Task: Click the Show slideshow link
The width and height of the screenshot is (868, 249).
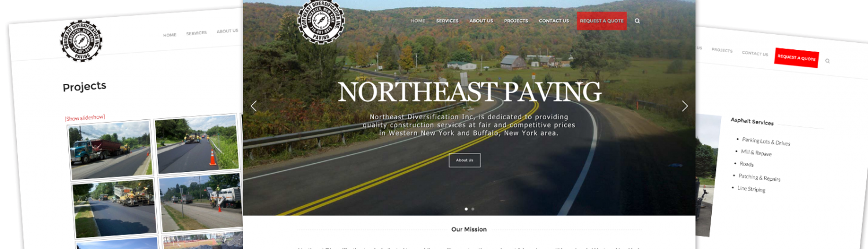Action: point(84,118)
